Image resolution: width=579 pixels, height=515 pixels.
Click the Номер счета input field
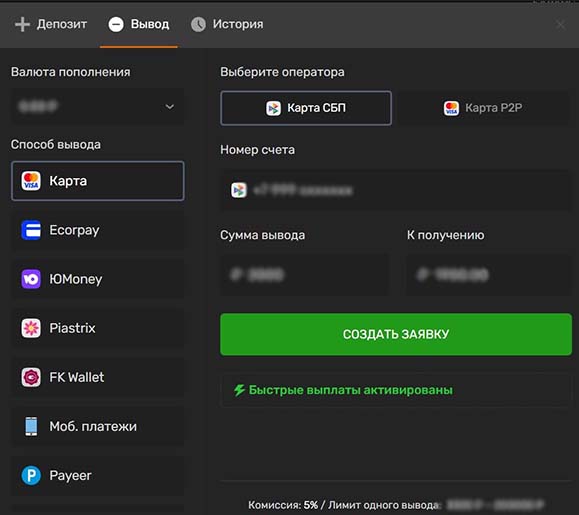click(x=396, y=190)
